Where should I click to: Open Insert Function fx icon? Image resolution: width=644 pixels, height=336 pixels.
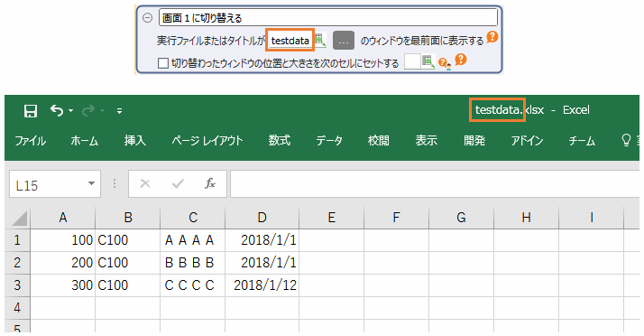pyautogui.click(x=210, y=183)
